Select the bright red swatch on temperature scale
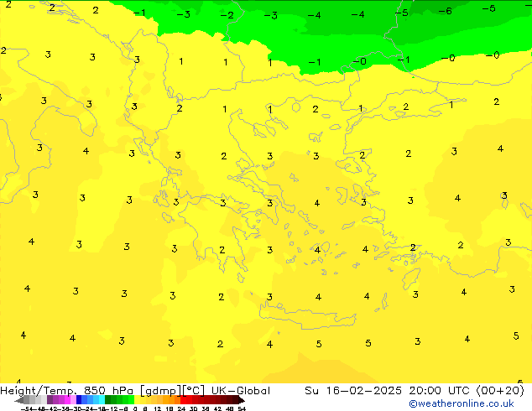Screen dimensions: 532x411 click(183, 399)
